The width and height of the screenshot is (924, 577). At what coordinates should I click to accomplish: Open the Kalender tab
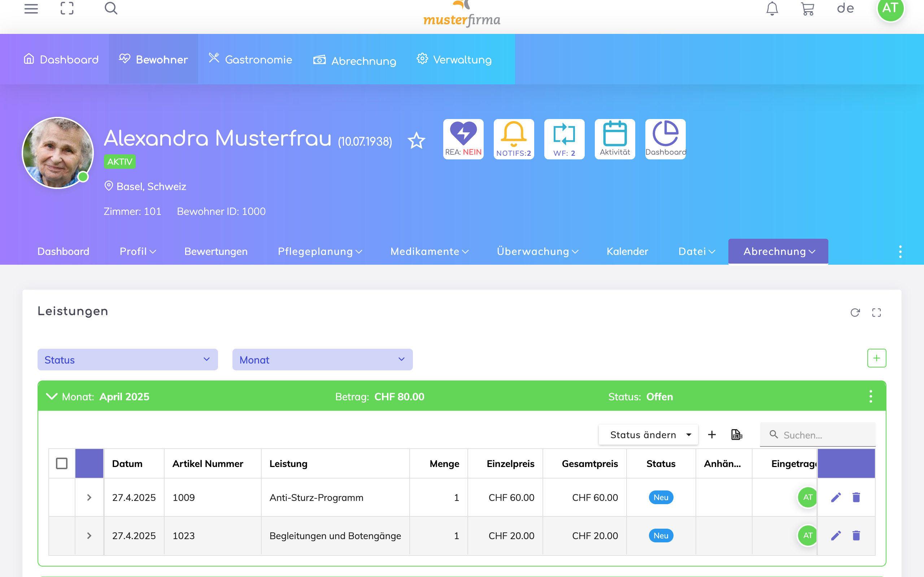(x=627, y=251)
